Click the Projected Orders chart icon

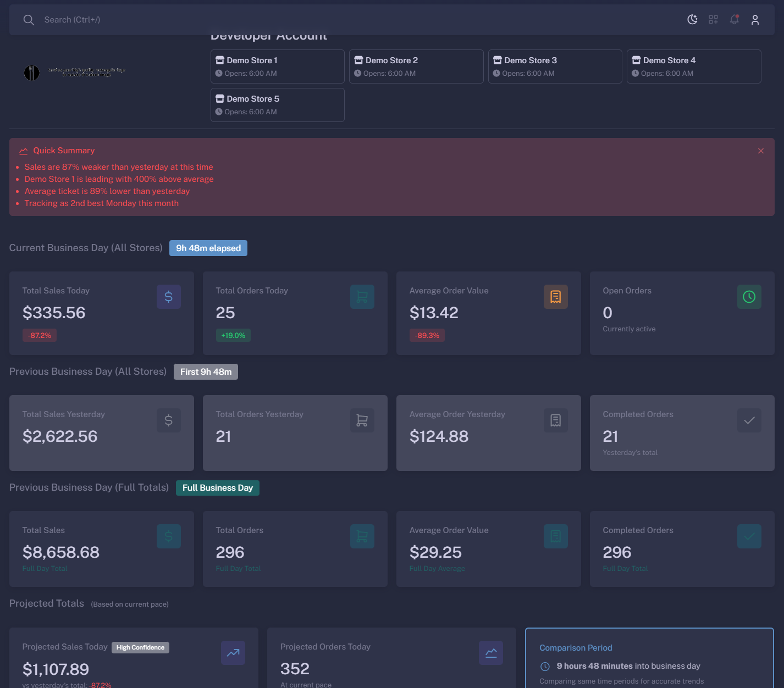pos(491,653)
